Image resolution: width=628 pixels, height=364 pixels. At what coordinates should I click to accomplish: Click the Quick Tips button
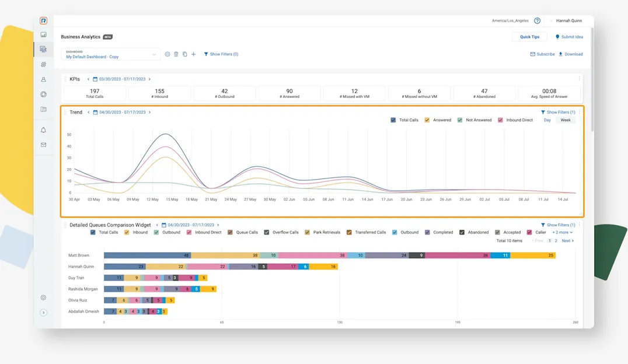coord(529,37)
